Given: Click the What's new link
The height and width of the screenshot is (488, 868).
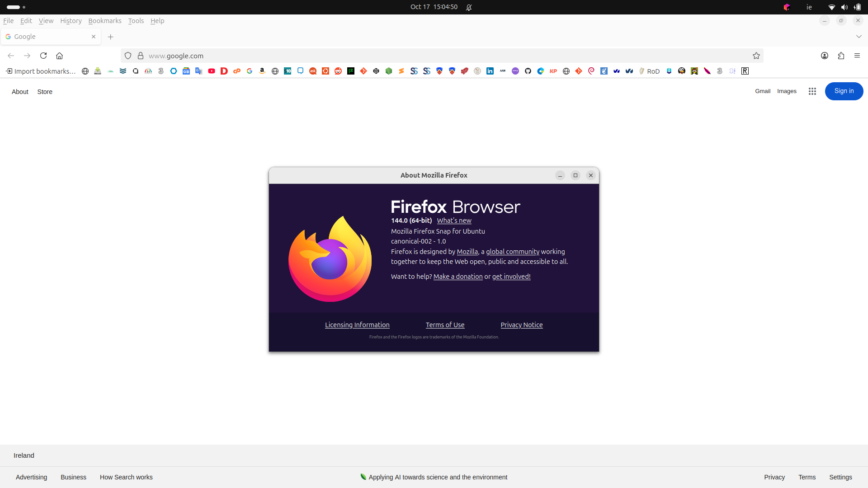Looking at the screenshot, I should 454,221.
